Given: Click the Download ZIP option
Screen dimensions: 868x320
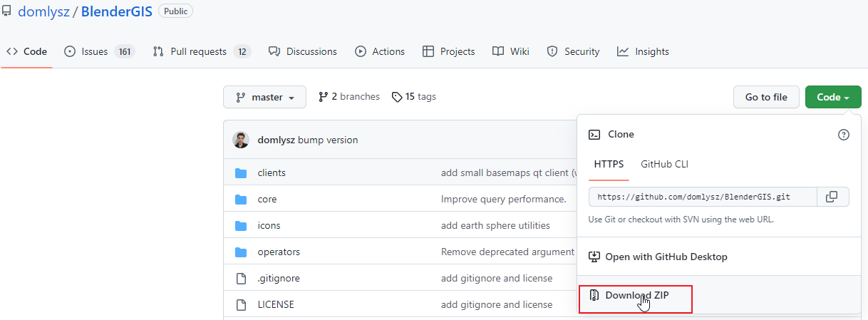Looking at the screenshot, I should point(636,295).
